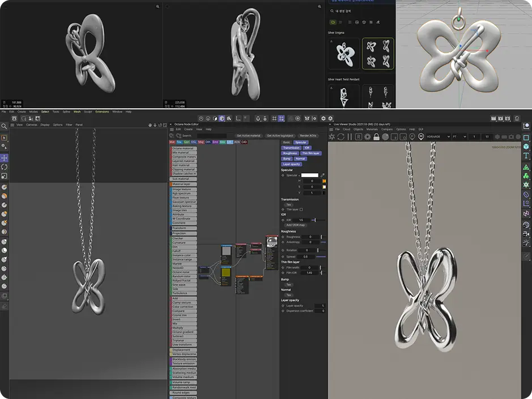Click the magnifier in second preview pane
Viewport: 532px width, 399px height.
click(320, 7)
